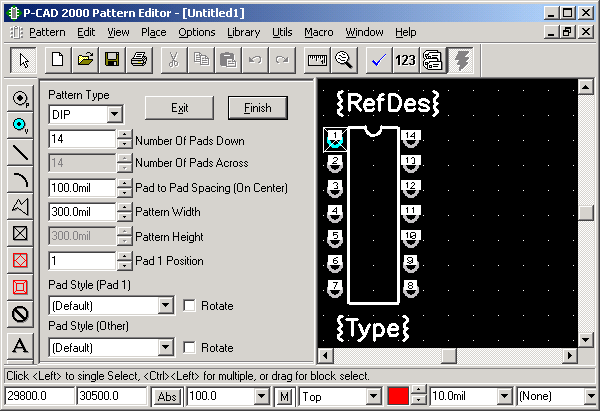Open the Edit menu

[86, 32]
